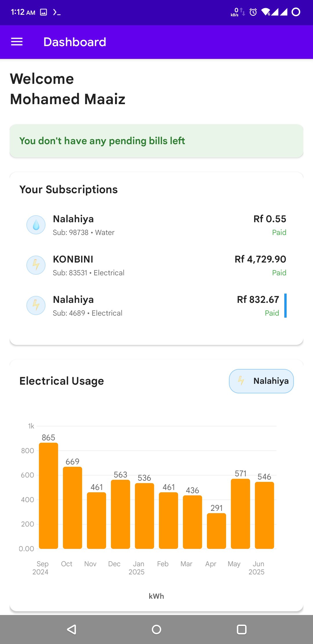Tap the blue subscriptions scroll indicator
The width and height of the screenshot is (313, 644).
(285, 305)
